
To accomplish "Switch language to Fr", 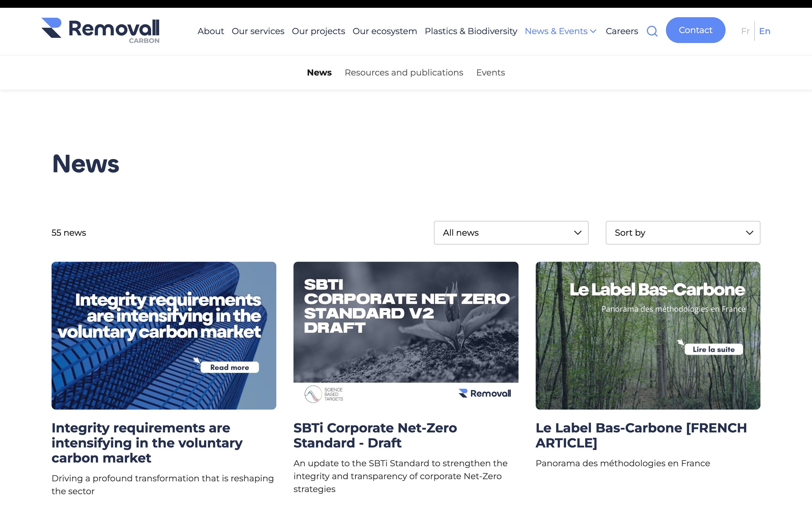I will coord(745,31).
